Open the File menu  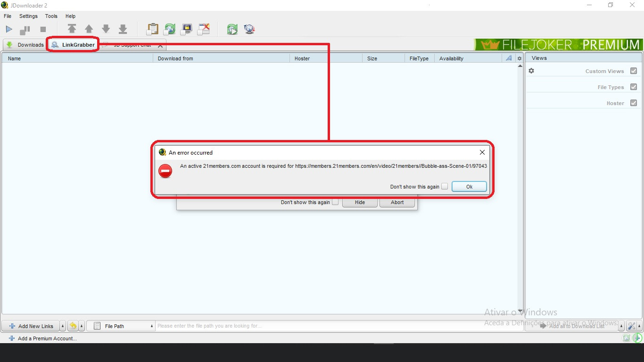coord(8,16)
